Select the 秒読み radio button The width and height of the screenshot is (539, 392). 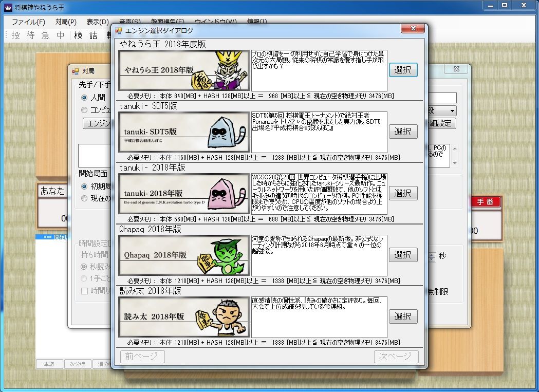point(84,267)
